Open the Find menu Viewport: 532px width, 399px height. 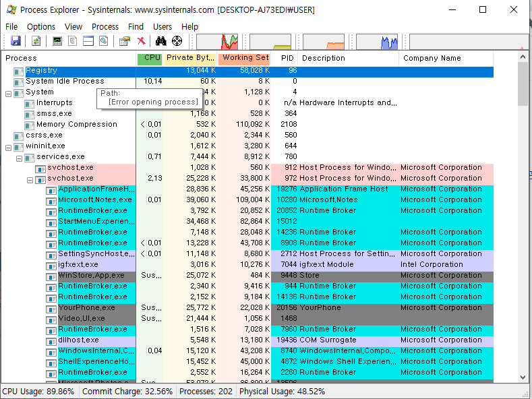(136, 27)
